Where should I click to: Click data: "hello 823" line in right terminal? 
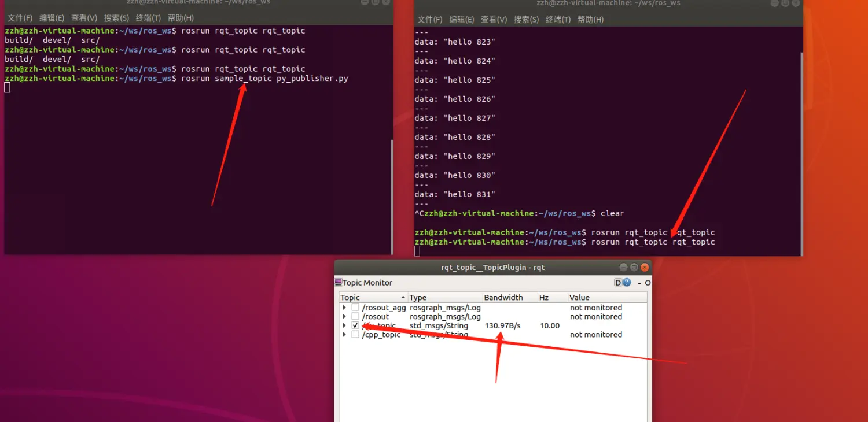pos(455,42)
